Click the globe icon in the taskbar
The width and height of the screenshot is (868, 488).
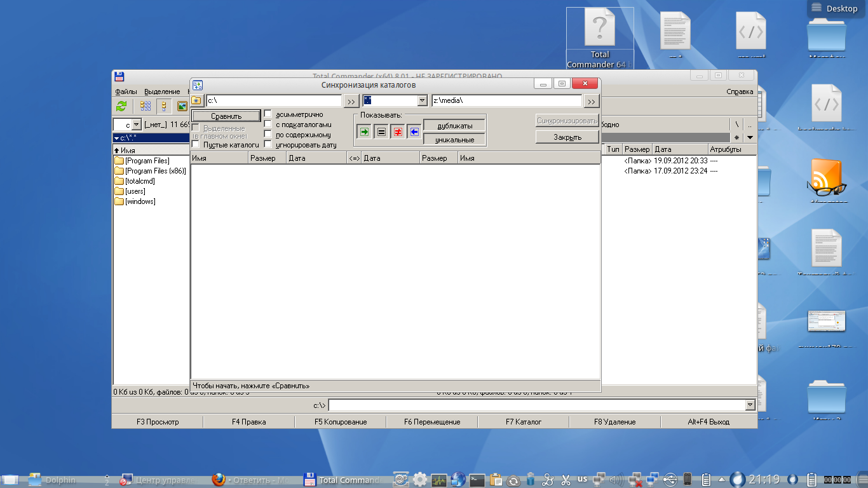click(x=458, y=480)
